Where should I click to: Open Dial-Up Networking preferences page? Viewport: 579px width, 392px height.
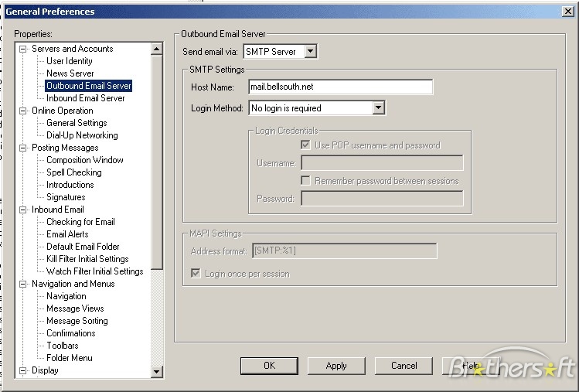[x=82, y=135]
